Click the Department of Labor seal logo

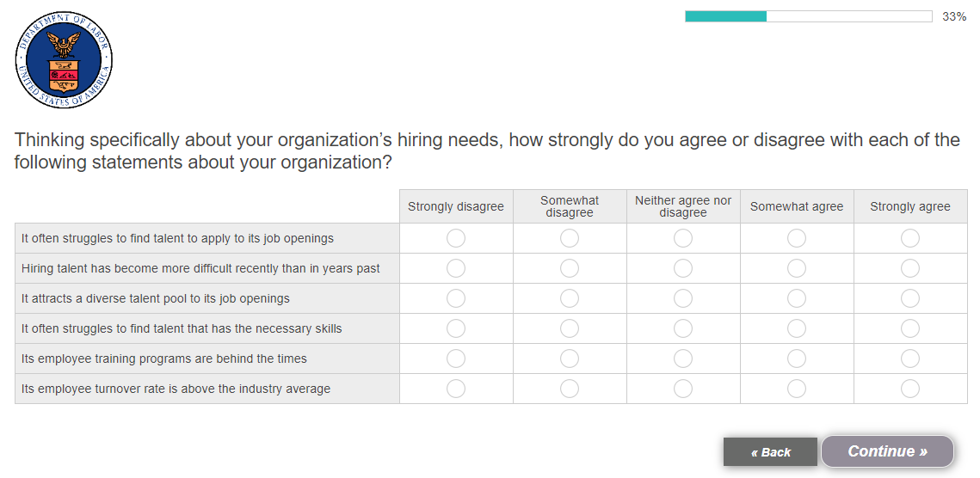[x=64, y=60]
